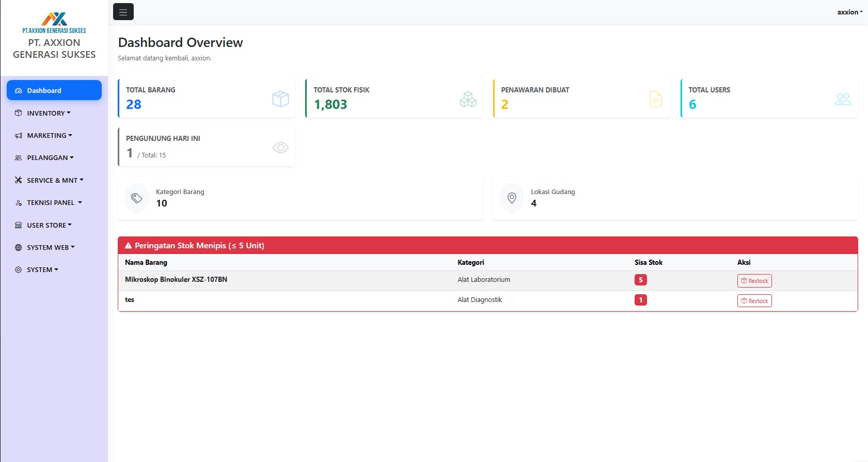The width and height of the screenshot is (868, 462).
Task: Click the warning triangle icon in stock alert header
Action: coord(129,246)
